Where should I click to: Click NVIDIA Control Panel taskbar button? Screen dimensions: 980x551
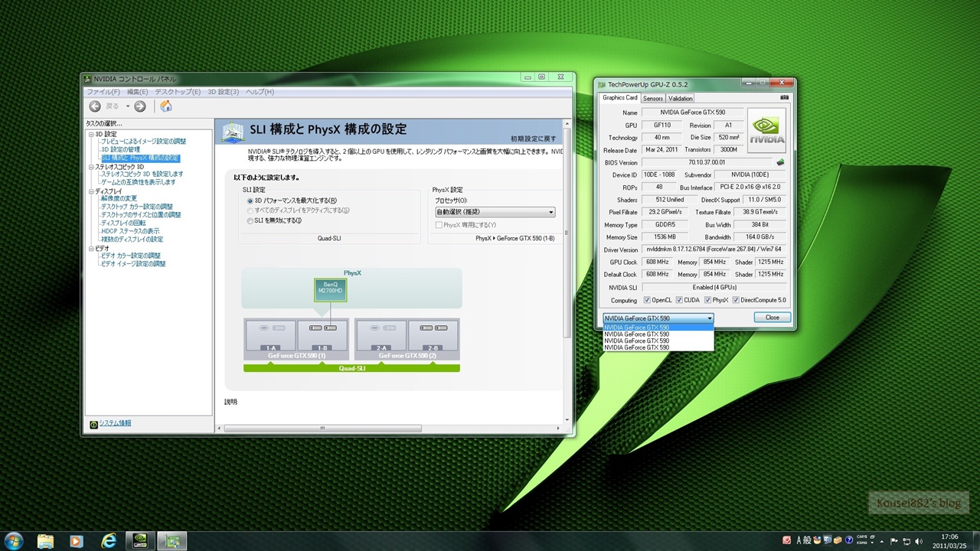141,541
